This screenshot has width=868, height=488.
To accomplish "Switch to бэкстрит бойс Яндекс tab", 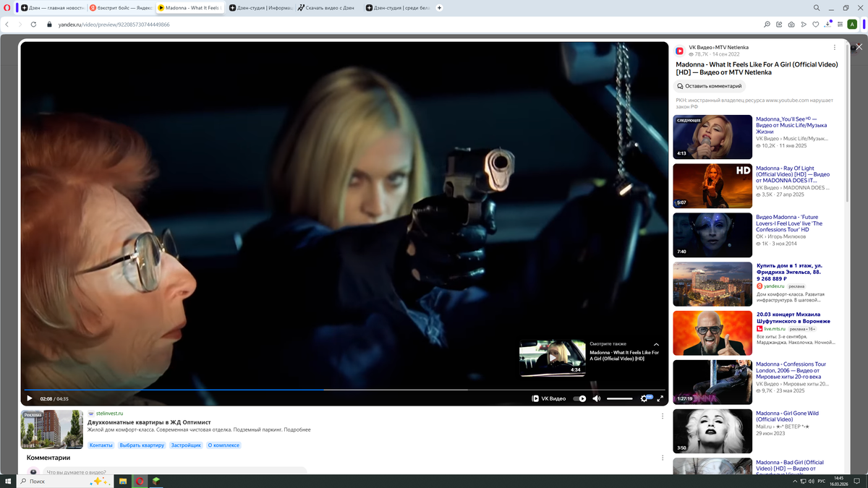I will coord(121,7).
